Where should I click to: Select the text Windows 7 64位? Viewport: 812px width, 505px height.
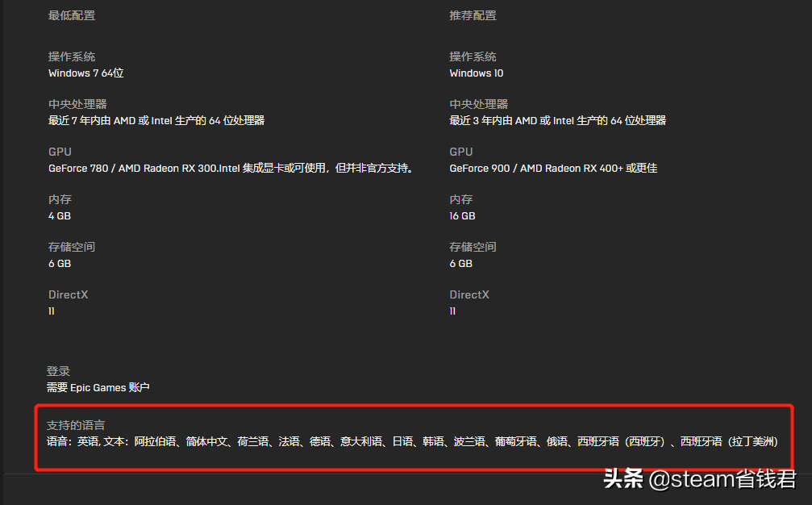86,73
